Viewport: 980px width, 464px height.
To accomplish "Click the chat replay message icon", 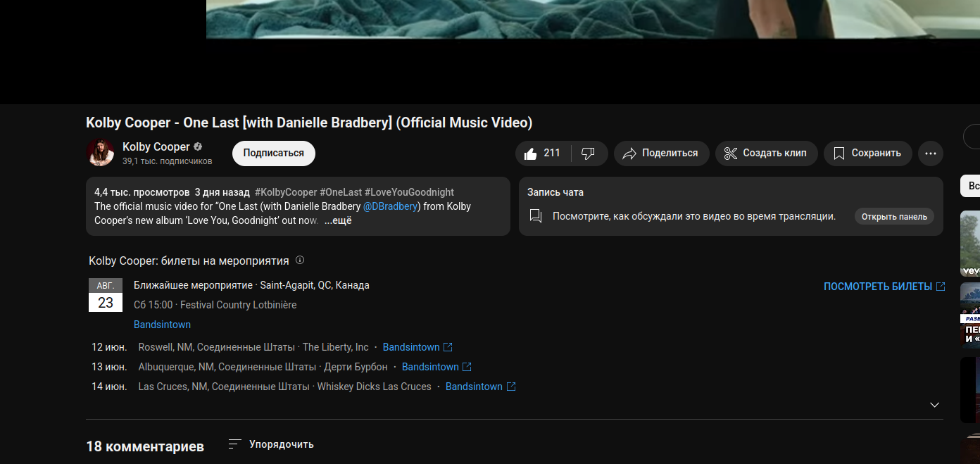I will (536, 216).
